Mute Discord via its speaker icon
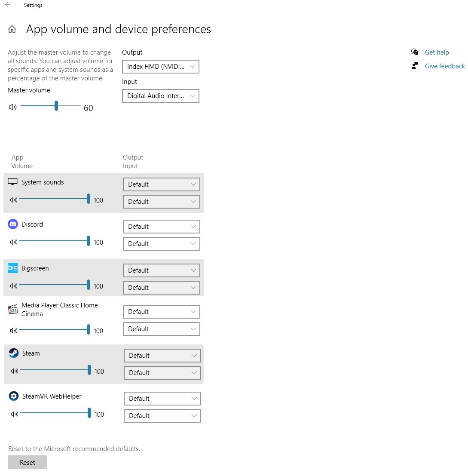Image resolution: width=468 pixels, height=476 pixels. 13,242
